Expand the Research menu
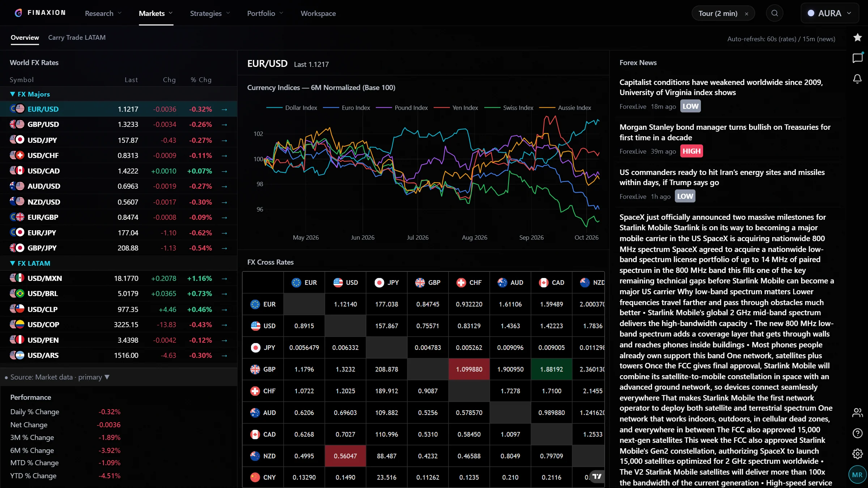 tap(103, 13)
